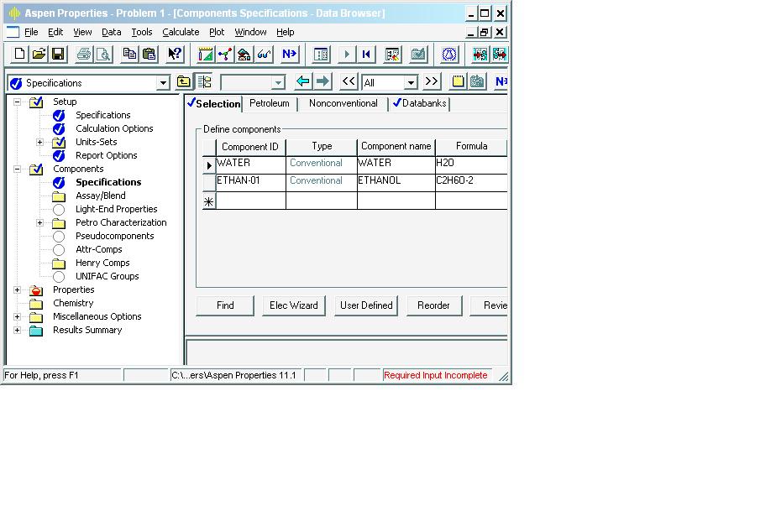
Task: Open the Calculate menu
Action: point(181,32)
